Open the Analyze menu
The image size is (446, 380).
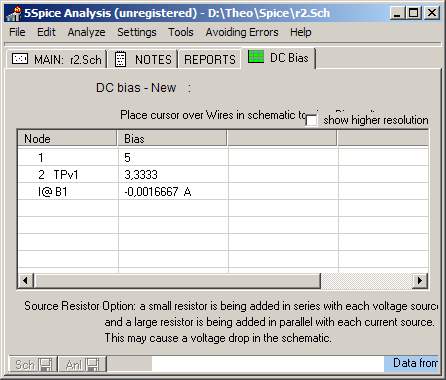click(x=86, y=32)
